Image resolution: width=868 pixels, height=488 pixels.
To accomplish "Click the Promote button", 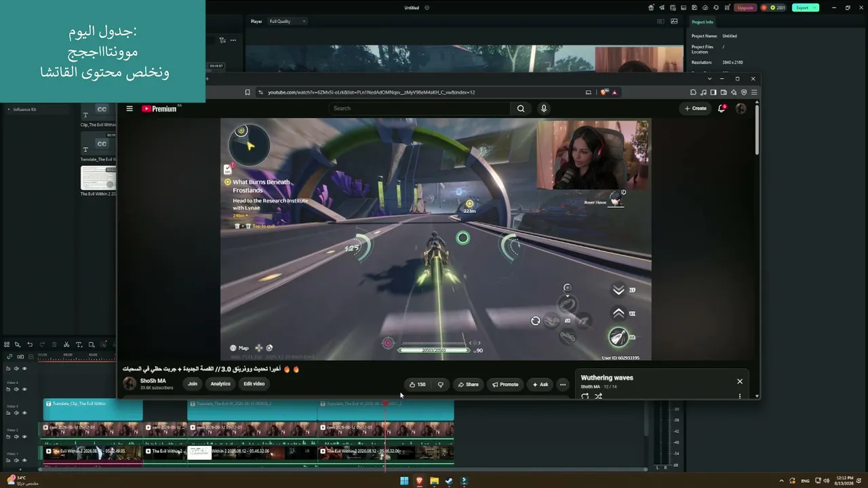I will (505, 384).
